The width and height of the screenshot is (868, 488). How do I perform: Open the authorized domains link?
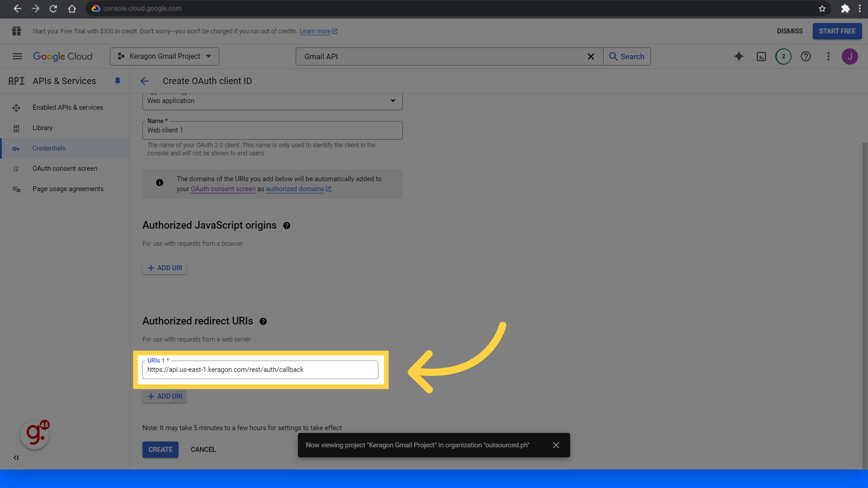(x=298, y=189)
